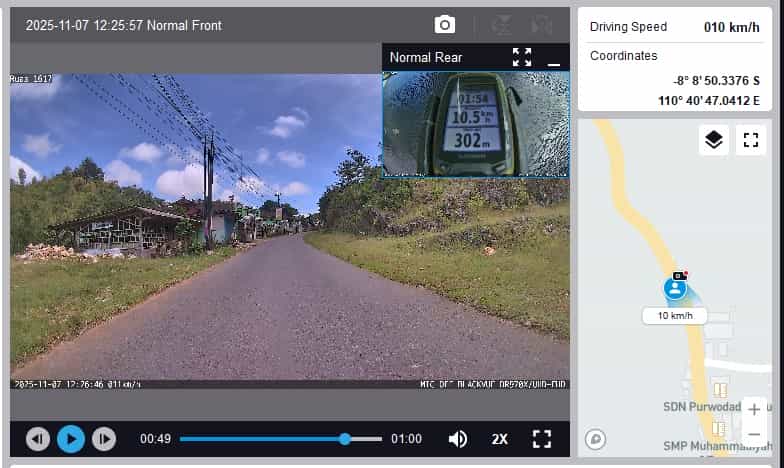Zoom out on the map
The image size is (784, 468).
(x=754, y=434)
